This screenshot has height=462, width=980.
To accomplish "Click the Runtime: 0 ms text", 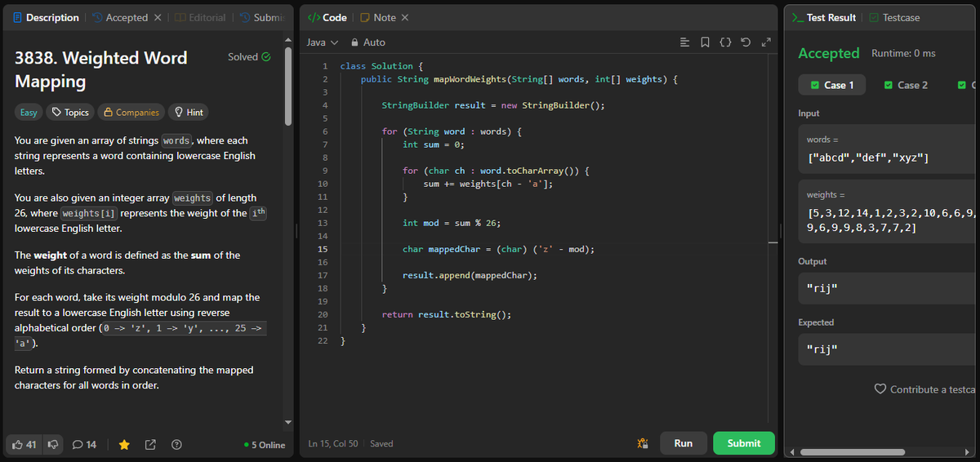I will click(903, 53).
